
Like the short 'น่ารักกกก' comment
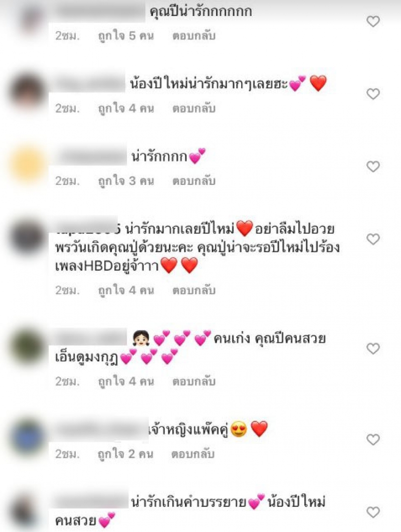[x=373, y=167]
